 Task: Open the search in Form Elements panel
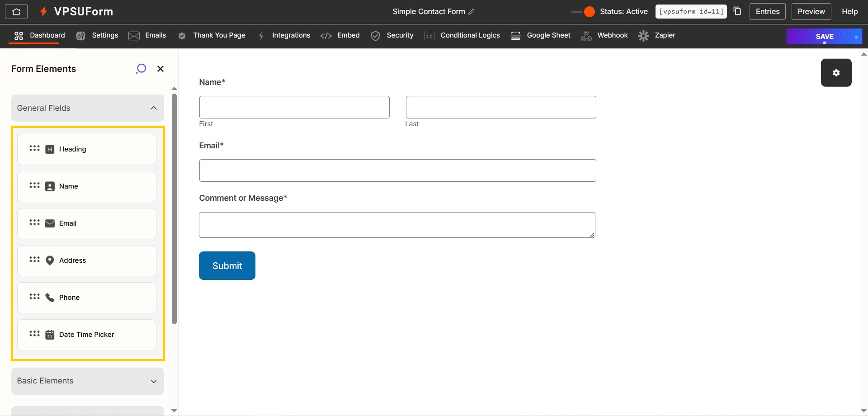click(141, 68)
